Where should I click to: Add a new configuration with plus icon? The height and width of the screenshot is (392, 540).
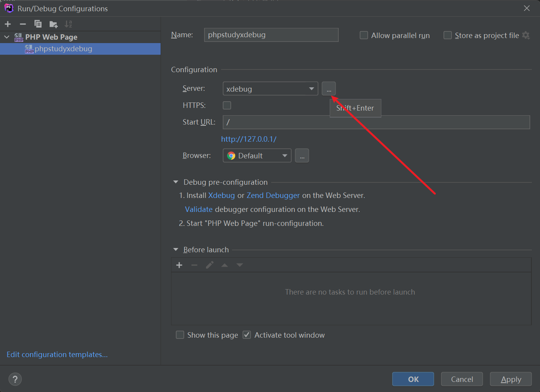pos(8,24)
